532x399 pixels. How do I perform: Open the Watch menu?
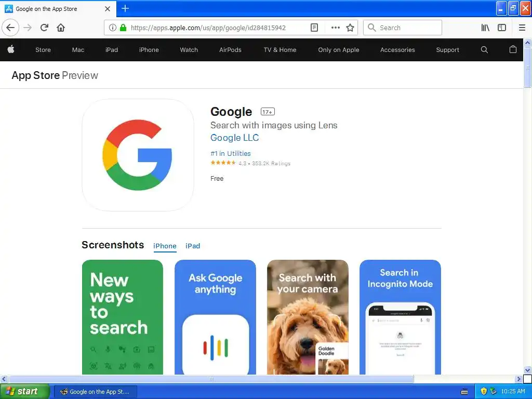[189, 49]
